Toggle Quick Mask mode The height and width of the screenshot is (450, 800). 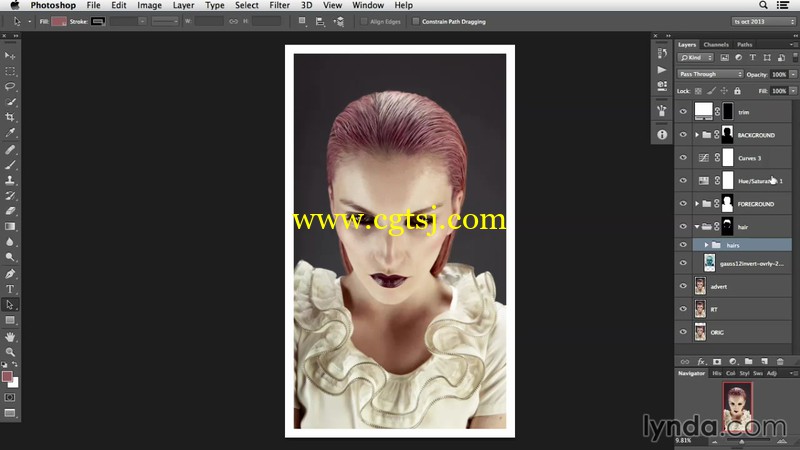click(x=10, y=397)
